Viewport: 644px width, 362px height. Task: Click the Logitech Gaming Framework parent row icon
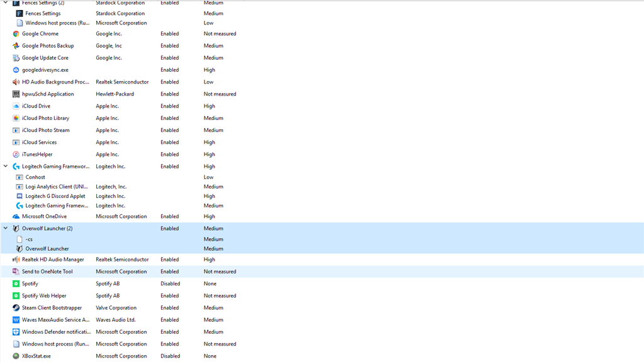[x=16, y=166]
